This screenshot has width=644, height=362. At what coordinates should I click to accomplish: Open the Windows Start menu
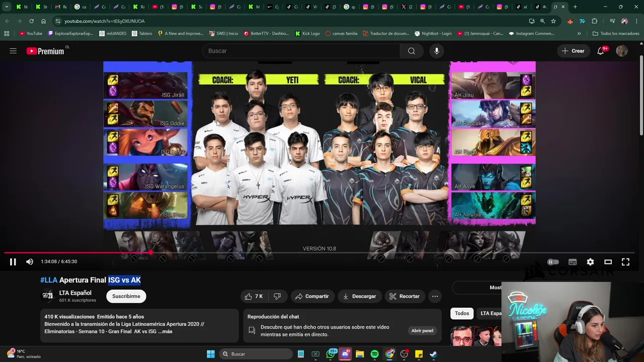click(211, 354)
